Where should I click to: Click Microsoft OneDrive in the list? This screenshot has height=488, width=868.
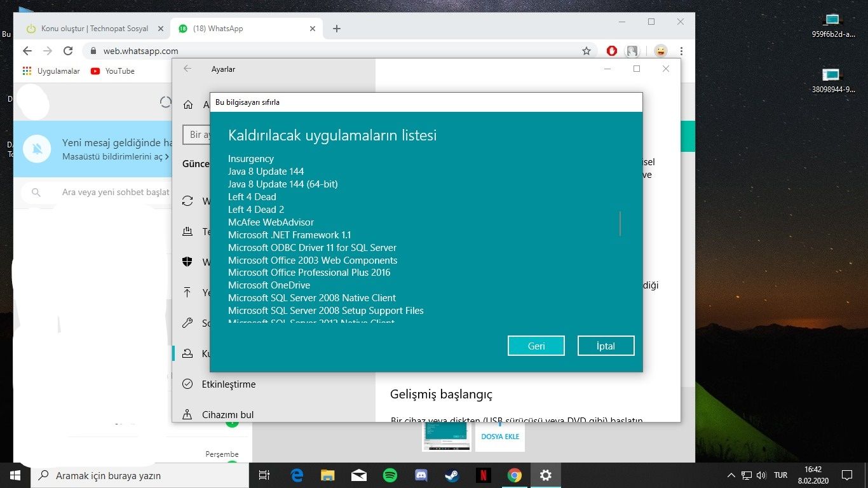(269, 285)
